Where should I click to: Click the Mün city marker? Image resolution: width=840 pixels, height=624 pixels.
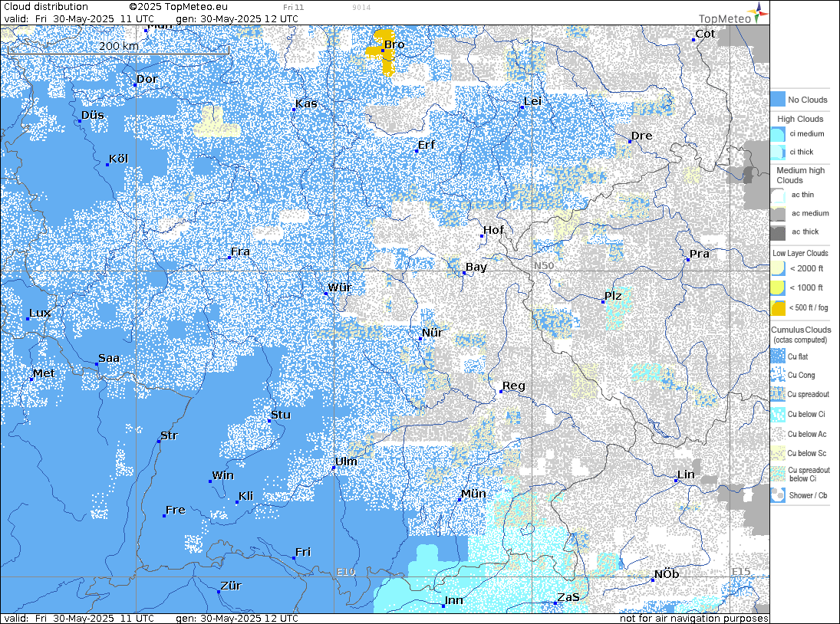coord(460,499)
